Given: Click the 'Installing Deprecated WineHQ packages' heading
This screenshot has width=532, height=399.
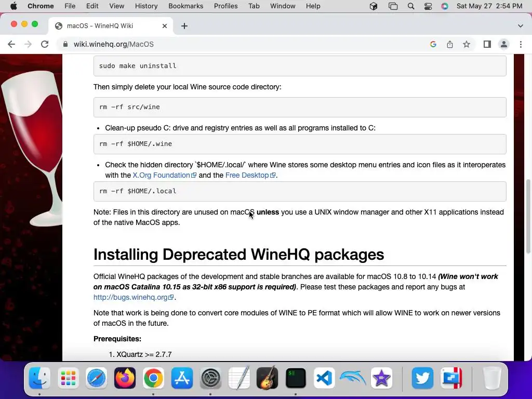Looking at the screenshot, I should point(238,255).
